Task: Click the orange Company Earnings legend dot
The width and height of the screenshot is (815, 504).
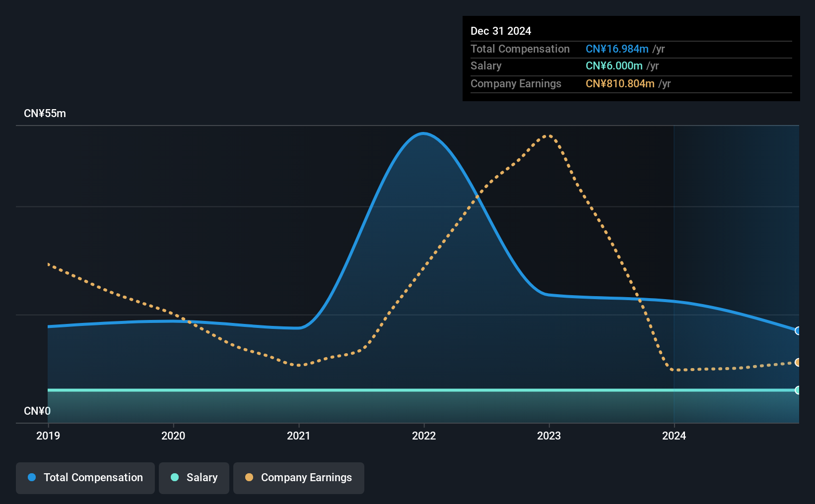Action: coord(249,477)
